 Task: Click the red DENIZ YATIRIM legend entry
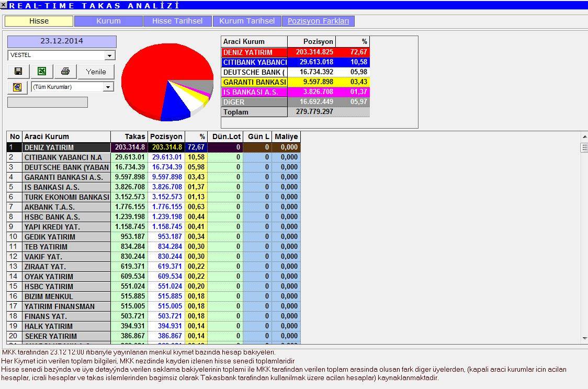coord(255,52)
